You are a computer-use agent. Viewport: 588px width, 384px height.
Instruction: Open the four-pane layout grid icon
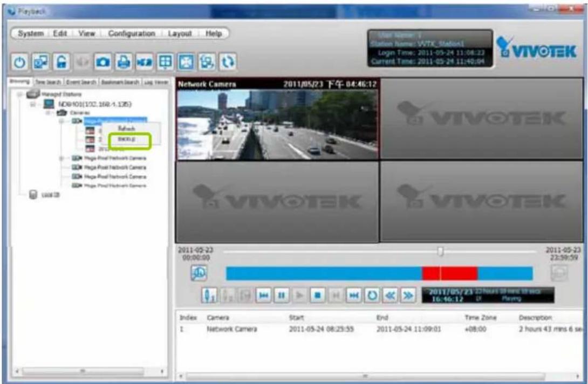[x=166, y=62]
